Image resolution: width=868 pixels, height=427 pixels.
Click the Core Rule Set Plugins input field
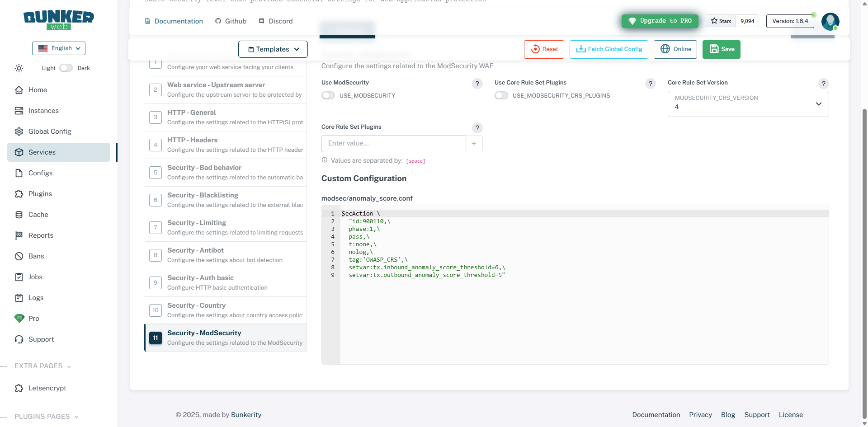point(393,144)
